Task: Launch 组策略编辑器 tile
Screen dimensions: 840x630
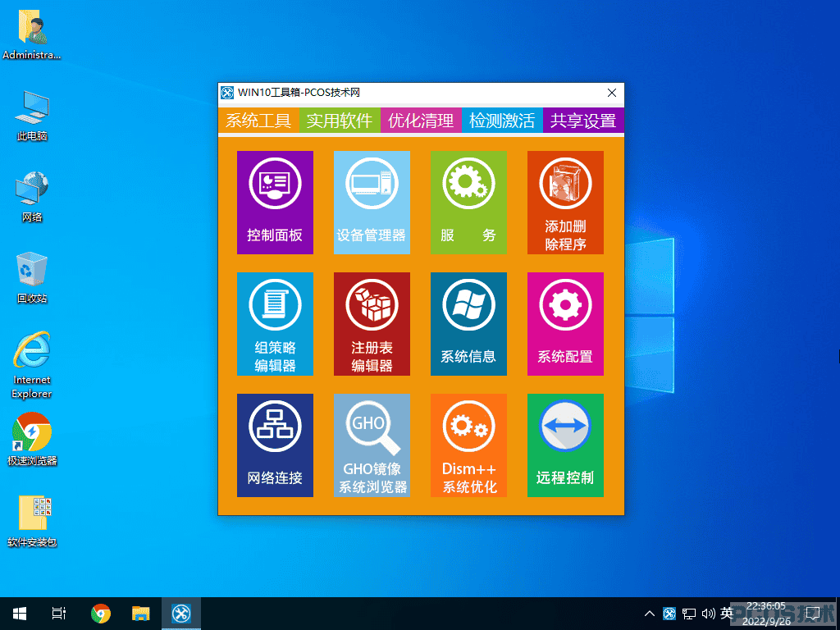Action: pyautogui.click(x=275, y=324)
